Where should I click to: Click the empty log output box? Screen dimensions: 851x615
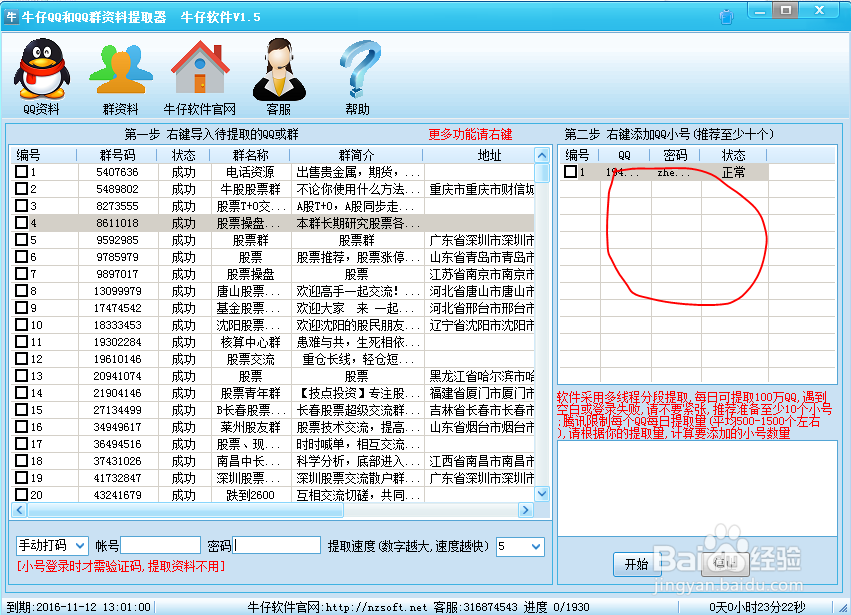697,489
